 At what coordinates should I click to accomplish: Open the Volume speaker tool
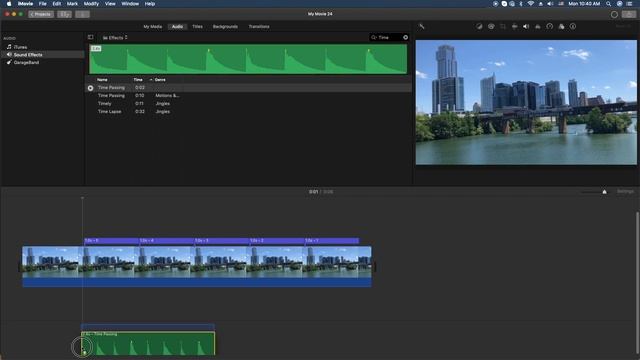[526, 27]
